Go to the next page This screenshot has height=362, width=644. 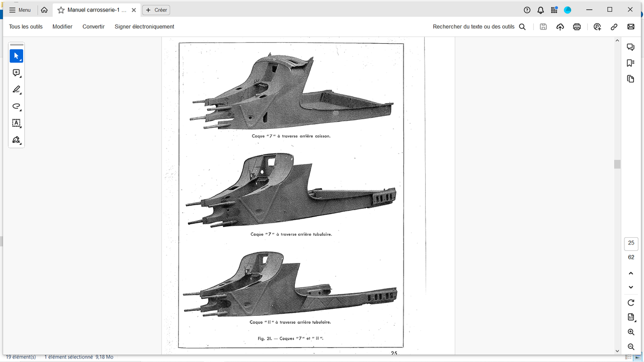click(631, 287)
